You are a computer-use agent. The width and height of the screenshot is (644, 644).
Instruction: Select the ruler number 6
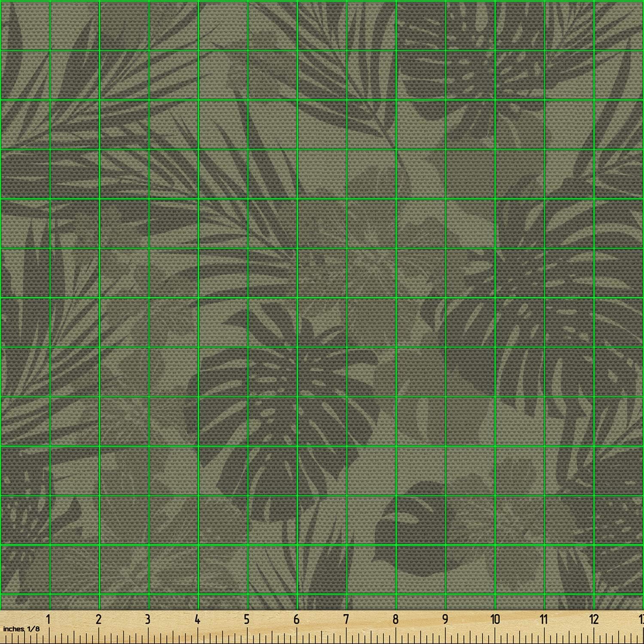point(296,619)
